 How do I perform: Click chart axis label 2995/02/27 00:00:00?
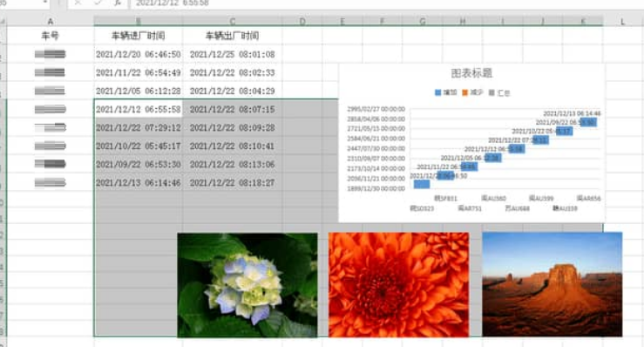(376, 109)
